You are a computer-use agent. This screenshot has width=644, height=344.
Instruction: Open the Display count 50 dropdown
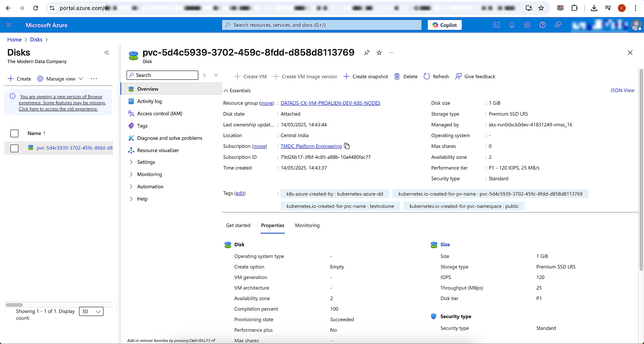(x=91, y=311)
